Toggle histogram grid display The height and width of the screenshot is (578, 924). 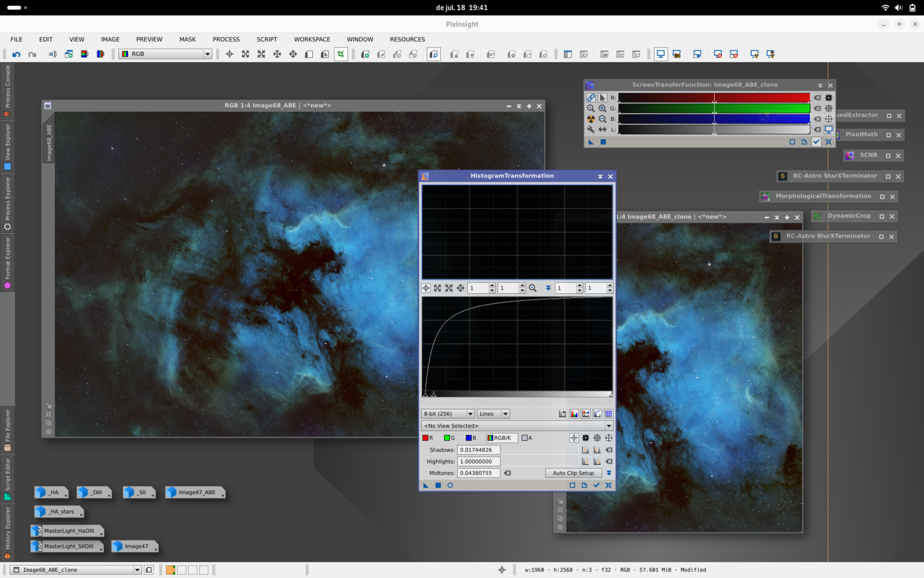point(609,414)
